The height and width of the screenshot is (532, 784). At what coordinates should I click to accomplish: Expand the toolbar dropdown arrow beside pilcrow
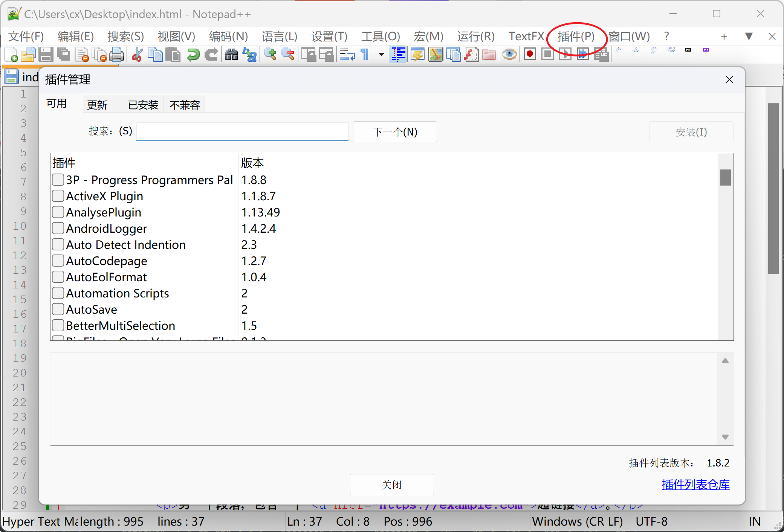pyautogui.click(x=381, y=55)
